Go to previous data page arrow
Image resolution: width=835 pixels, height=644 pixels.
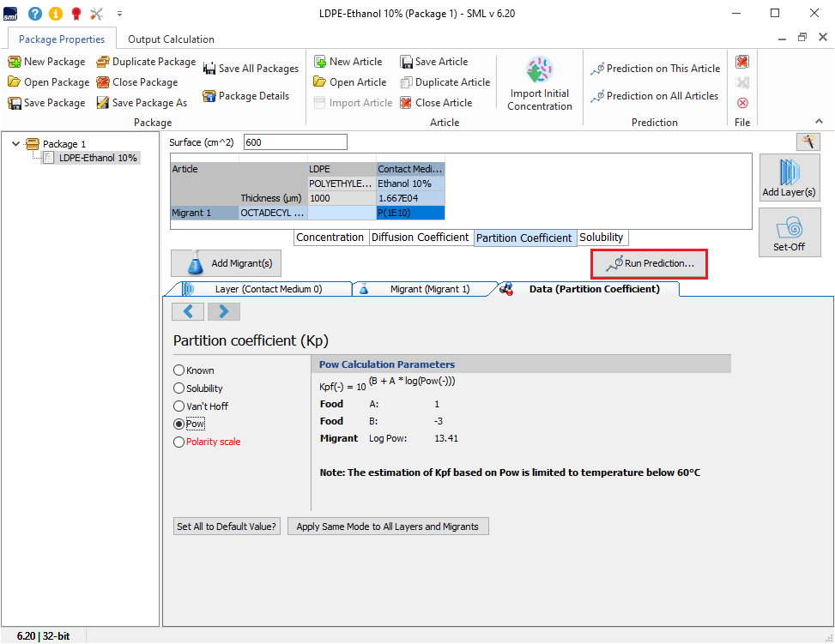(x=188, y=311)
